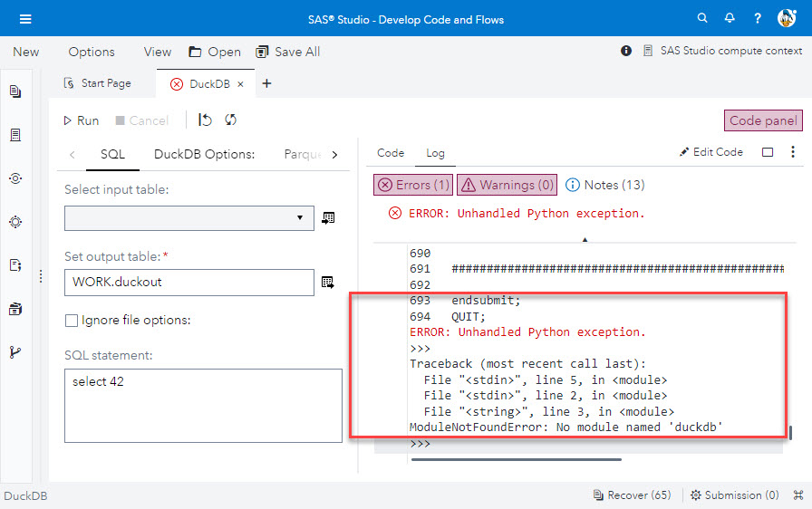Viewport: 812px width, 509px height.
Task: Click Submission (0) in status bar
Action: [x=735, y=495]
